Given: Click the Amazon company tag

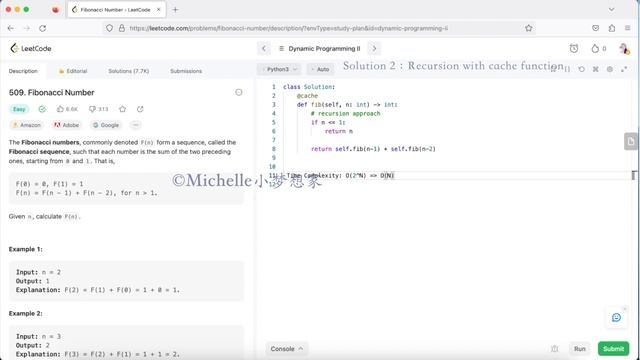Looking at the screenshot, I should 27,125.
